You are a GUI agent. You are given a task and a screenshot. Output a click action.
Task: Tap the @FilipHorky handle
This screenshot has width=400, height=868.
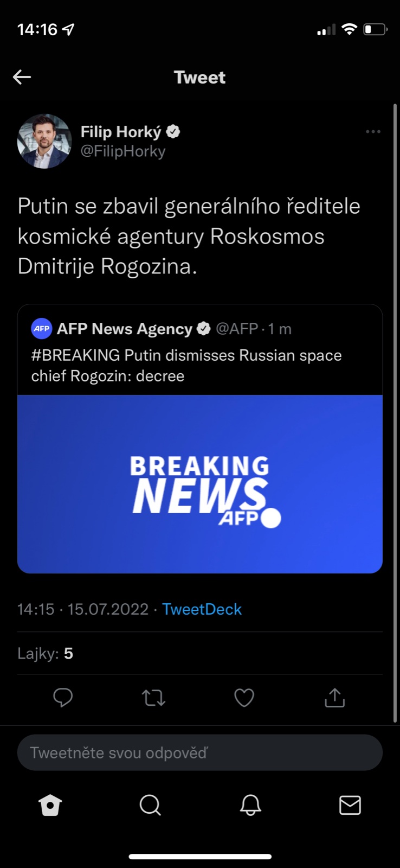pos(123,151)
